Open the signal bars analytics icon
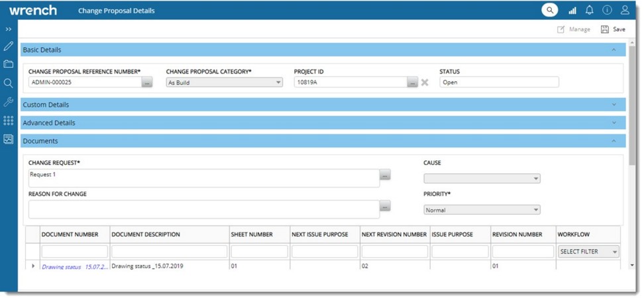 point(572,11)
